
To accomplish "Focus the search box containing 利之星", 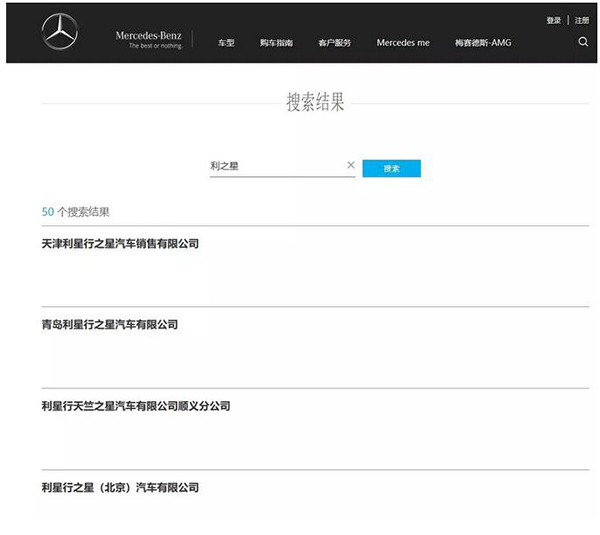I will click(x=275, y=166).
